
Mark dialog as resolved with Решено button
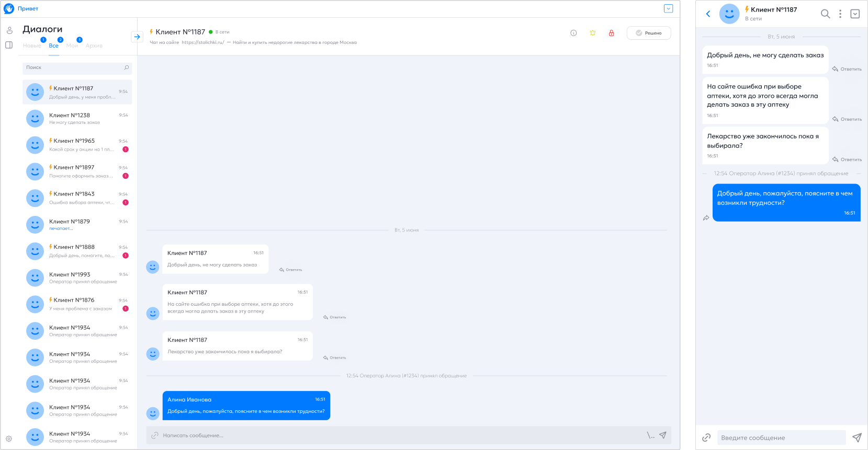pos(649,33)
